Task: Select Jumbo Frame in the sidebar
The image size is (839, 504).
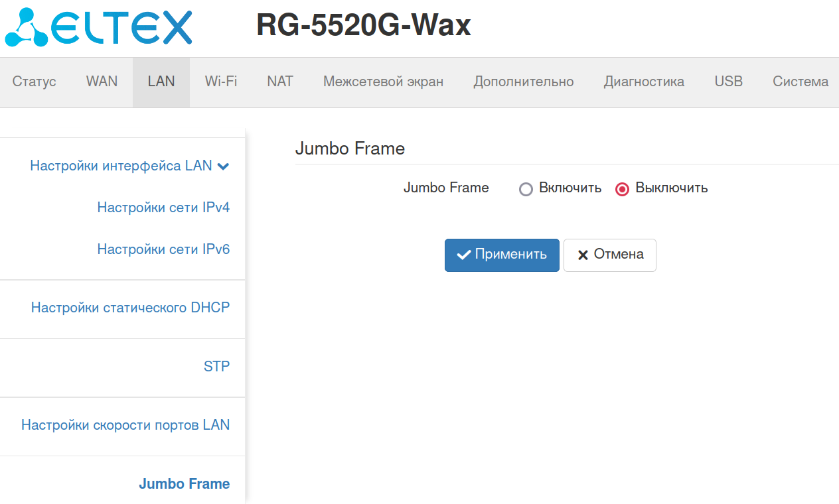Action: click(185, 484)
